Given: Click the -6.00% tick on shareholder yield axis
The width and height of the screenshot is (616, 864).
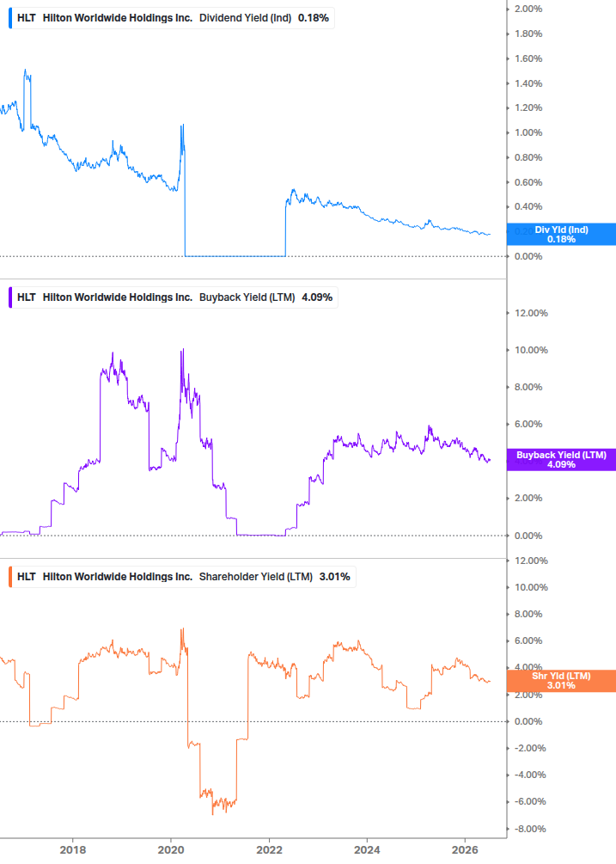Looking at the screenshot, I should tap(530, 801).
